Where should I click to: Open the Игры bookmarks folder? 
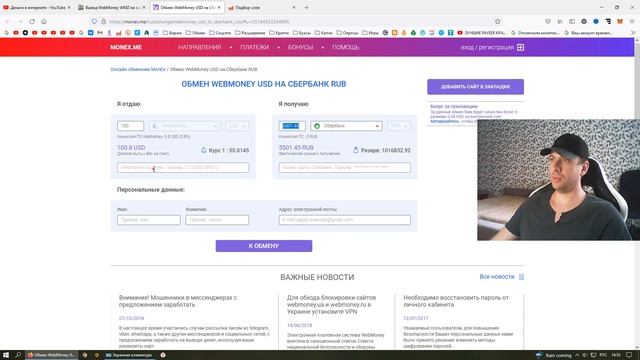[370, 33]
